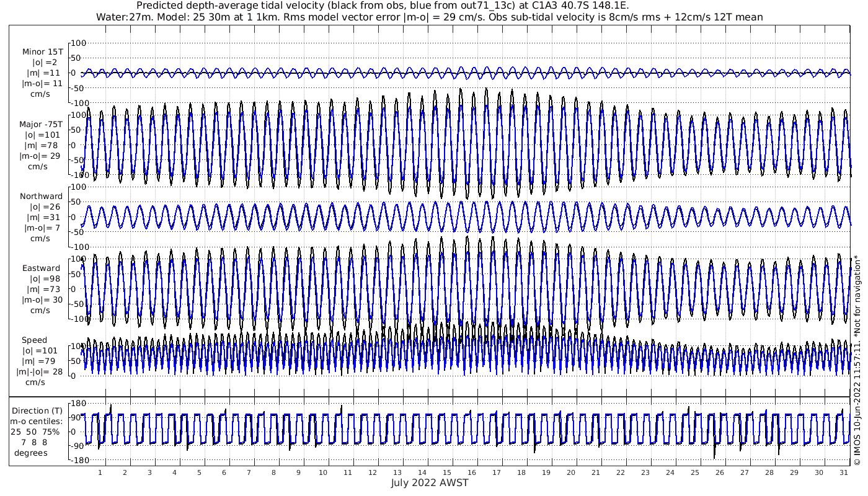Click the subtitle line starting "Water:27m. Model:"
This screenshot has height=496, width=868.
430,17
